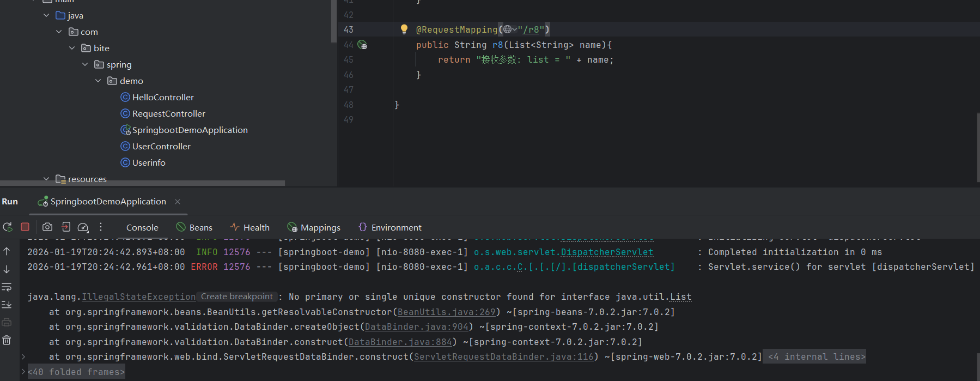Open the BeanUtils.java:269 link

point(447,312)
